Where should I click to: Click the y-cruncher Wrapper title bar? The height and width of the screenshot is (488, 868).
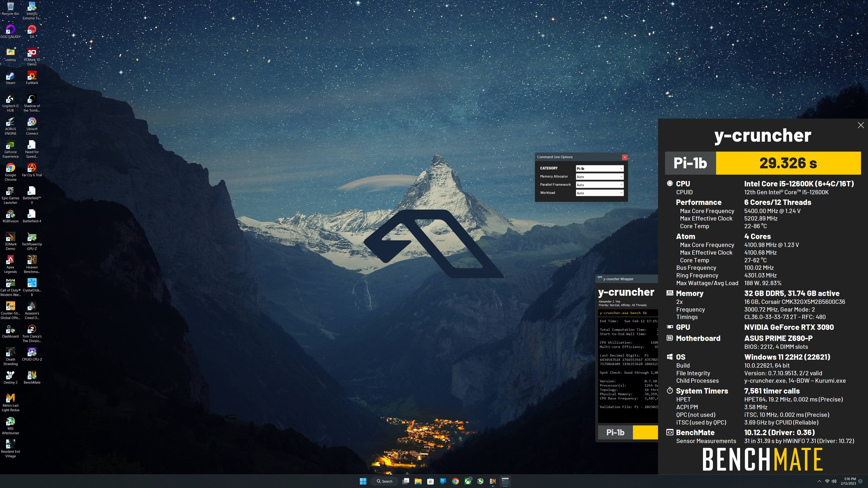(x=627, y=279)
